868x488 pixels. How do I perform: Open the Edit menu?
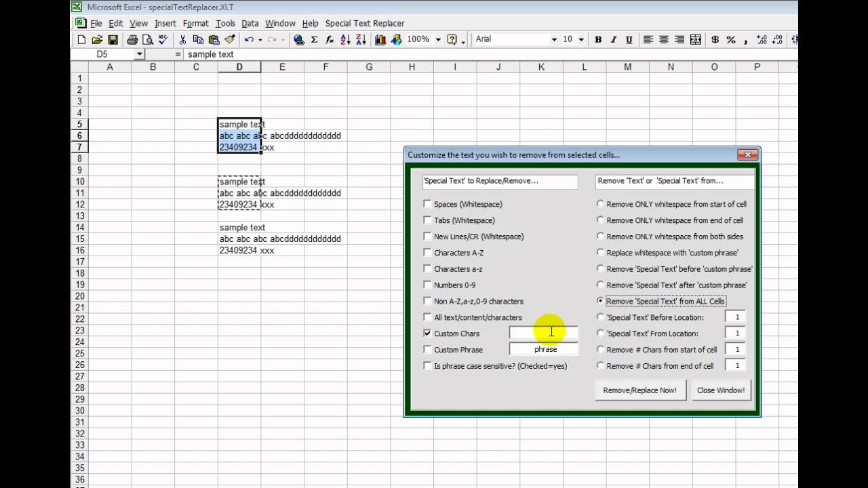click(116, 23)
